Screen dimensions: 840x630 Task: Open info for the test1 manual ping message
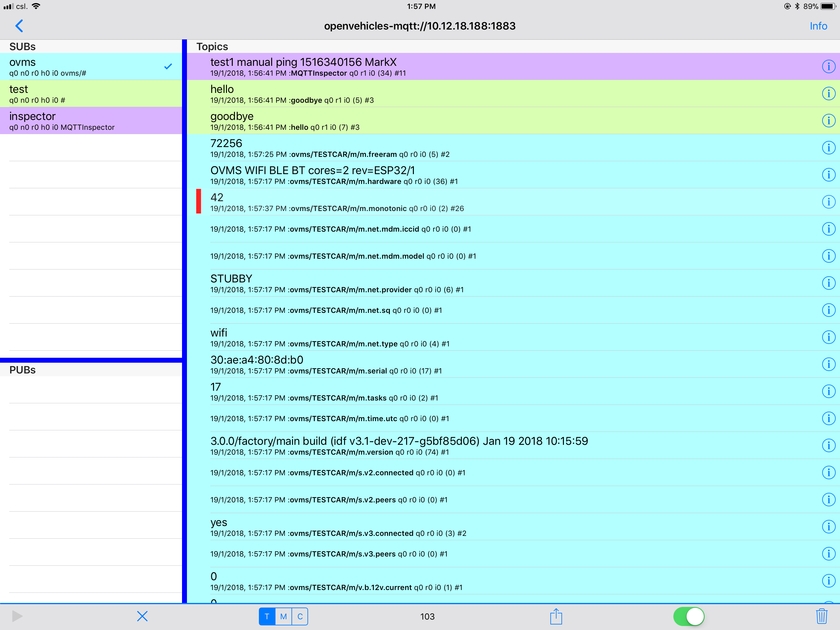(x=828, y=66)
